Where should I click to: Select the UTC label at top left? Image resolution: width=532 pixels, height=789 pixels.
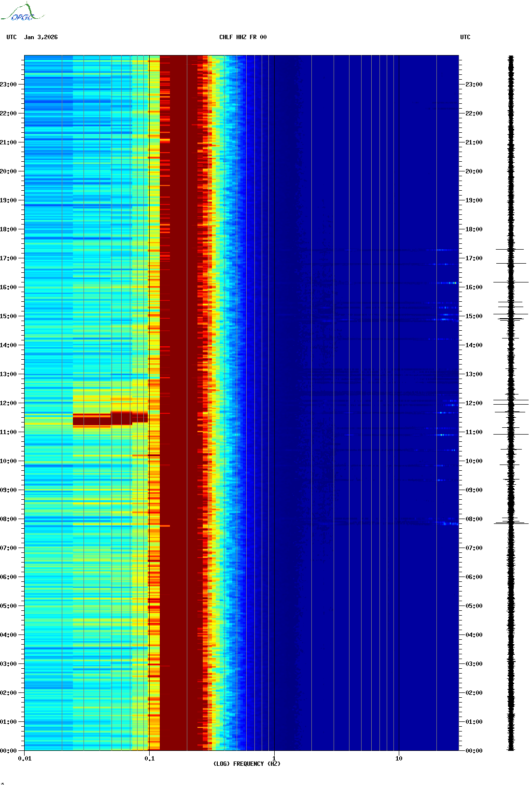pyautogui.click(x=12, y=37)
